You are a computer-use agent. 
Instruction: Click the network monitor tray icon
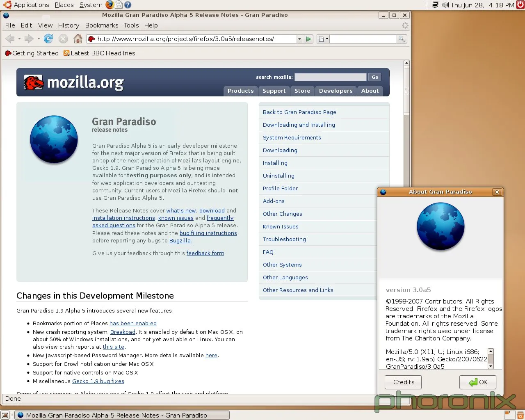(x=435, y=5)
